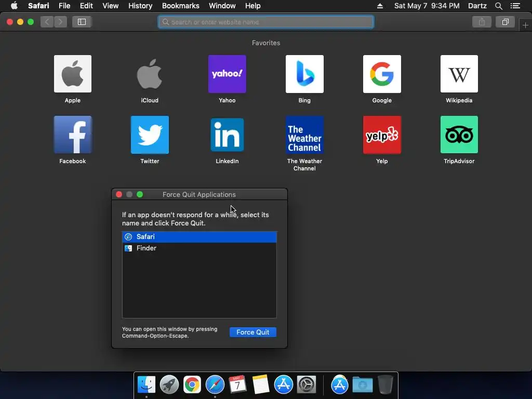Click the search or website address field

[x=266, y=22]
